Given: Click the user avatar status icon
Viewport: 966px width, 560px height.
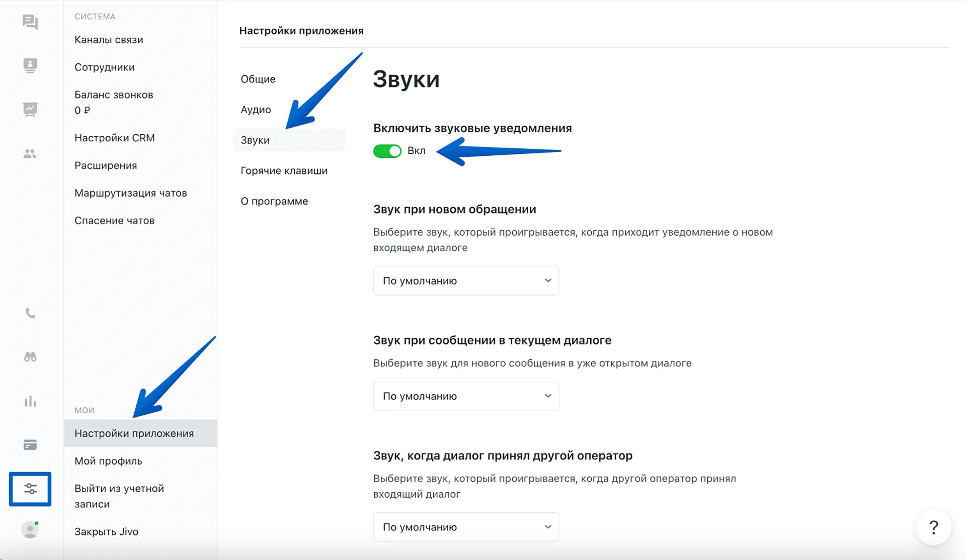Looking at the screenshot, I should (30, 530).
